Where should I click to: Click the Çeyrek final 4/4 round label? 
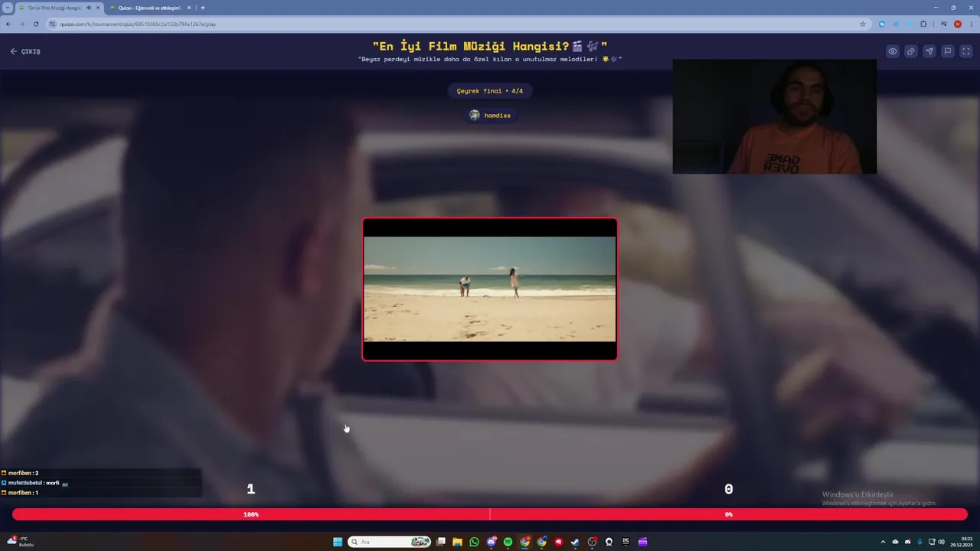click(x=490, y=91)
